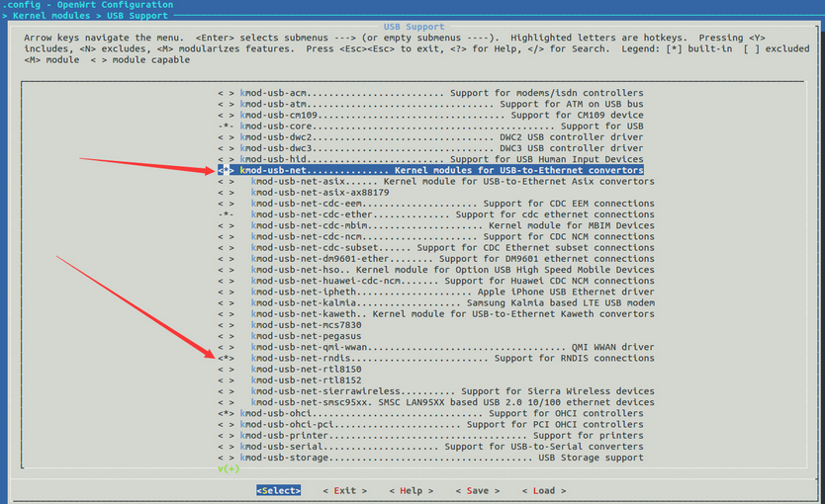
Task: Select the kmod-usb-net-qmi-wwan row
Action: (436, 347)
